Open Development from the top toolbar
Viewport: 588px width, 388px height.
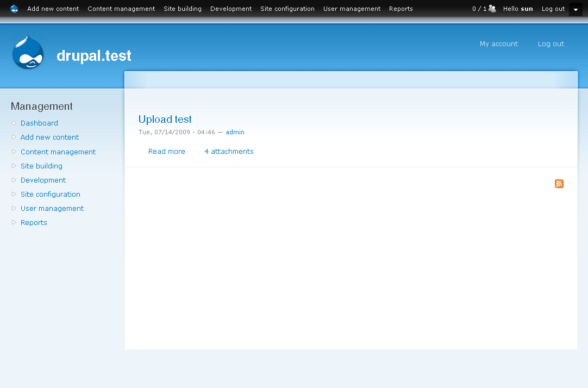coord(230,9)
